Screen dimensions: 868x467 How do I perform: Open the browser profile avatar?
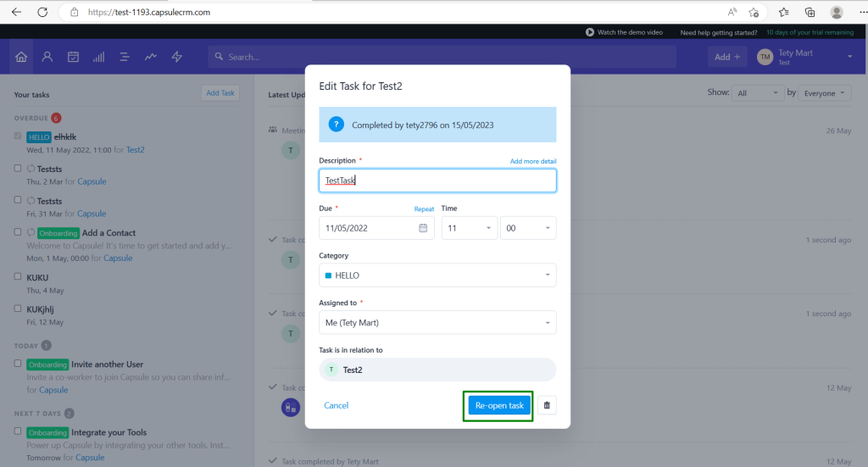tap(837, 12)
